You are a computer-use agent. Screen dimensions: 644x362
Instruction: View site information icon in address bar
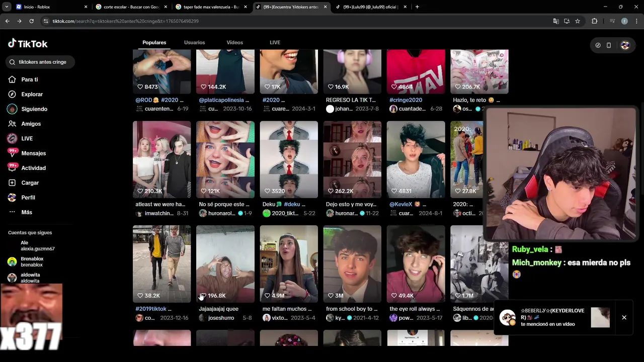pyautogui.click(x=46, y=21)
